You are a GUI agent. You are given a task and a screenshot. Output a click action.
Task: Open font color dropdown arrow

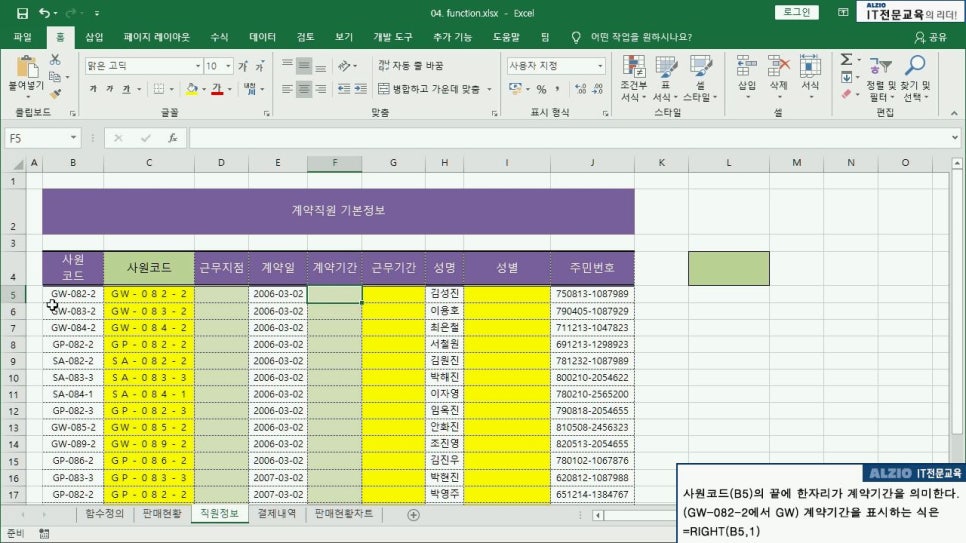(230, 89)
